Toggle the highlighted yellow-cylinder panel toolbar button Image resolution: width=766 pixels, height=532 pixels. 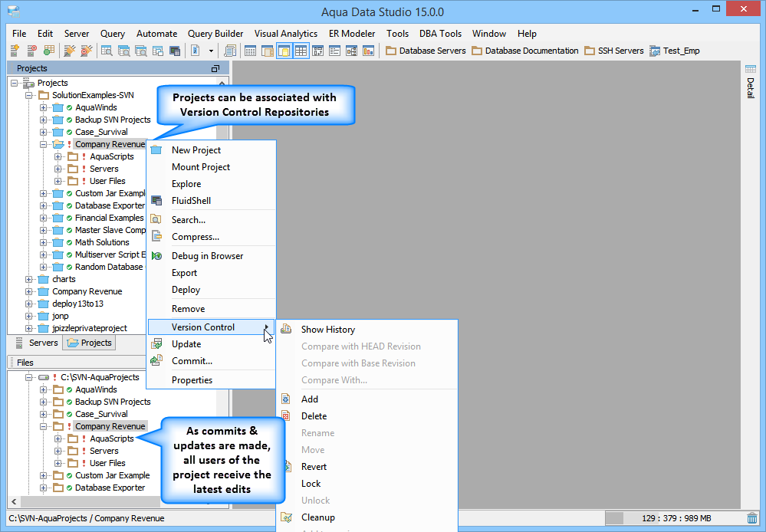point(284,51)
